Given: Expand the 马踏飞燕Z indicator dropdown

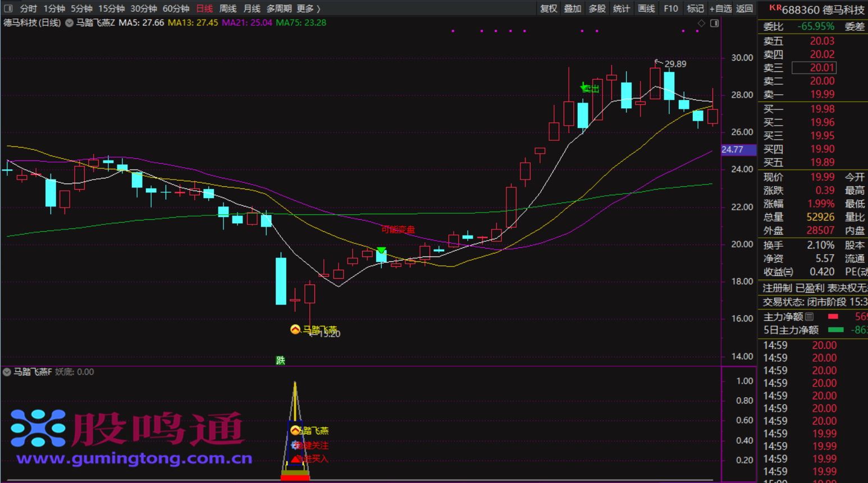Looking at the screenshot, I should pos(69,23).
